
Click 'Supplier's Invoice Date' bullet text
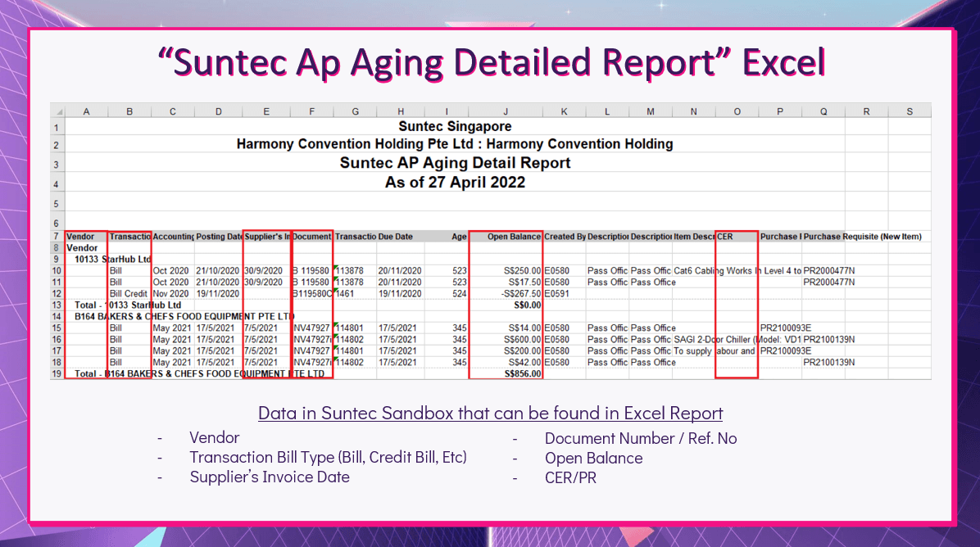pyautogui.click(x=270, y=477)
